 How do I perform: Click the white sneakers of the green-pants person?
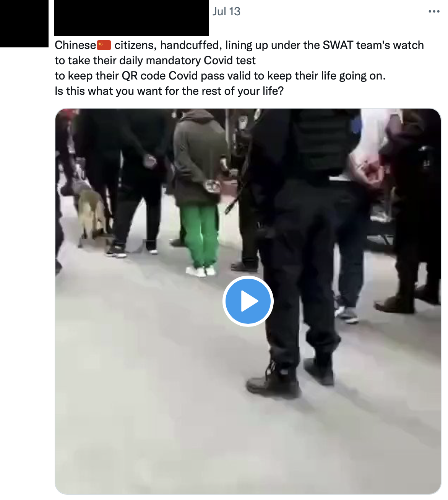point(201,271)
